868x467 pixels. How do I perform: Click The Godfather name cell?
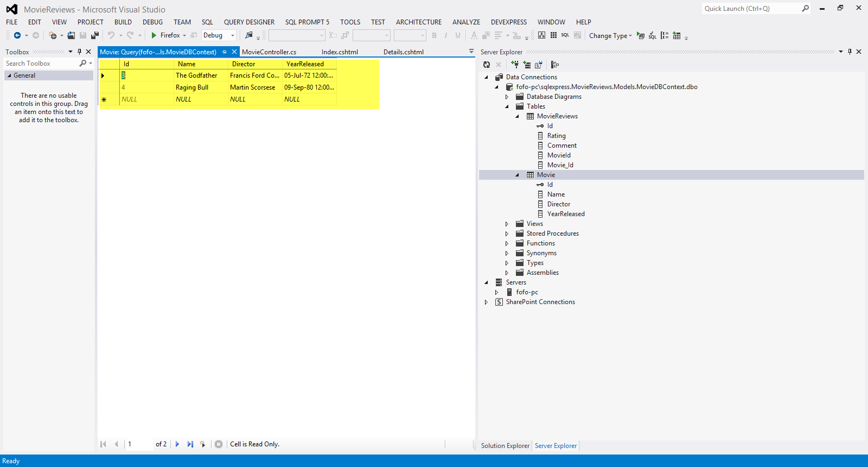[201, 75]
